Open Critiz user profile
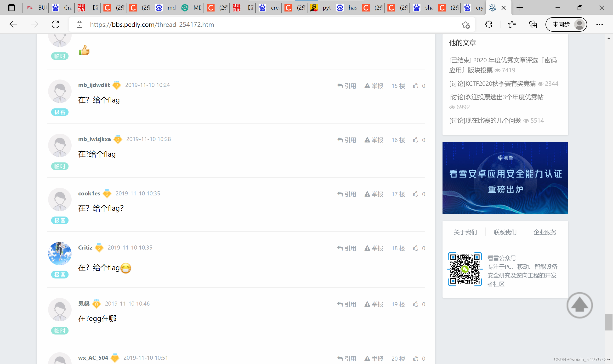This screenshot has height=364, width=613. click(x=85, y=247)
